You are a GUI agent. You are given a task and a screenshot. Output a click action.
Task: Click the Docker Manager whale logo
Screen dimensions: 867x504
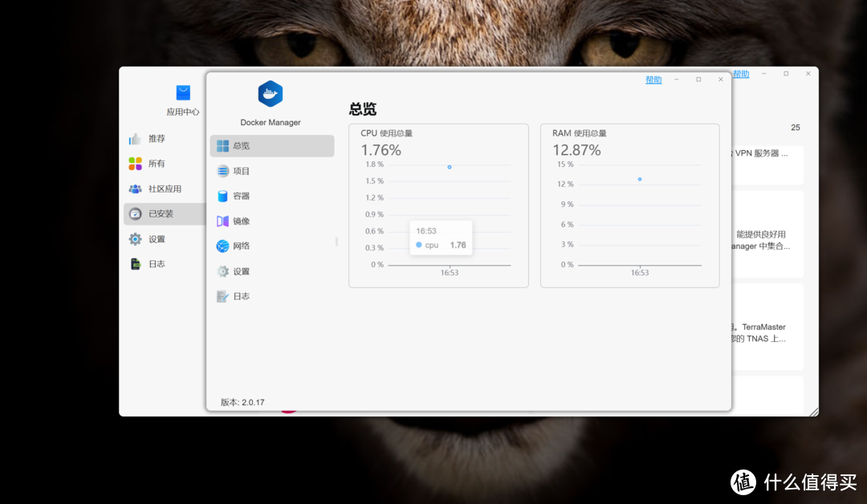(x=271, y=95)
